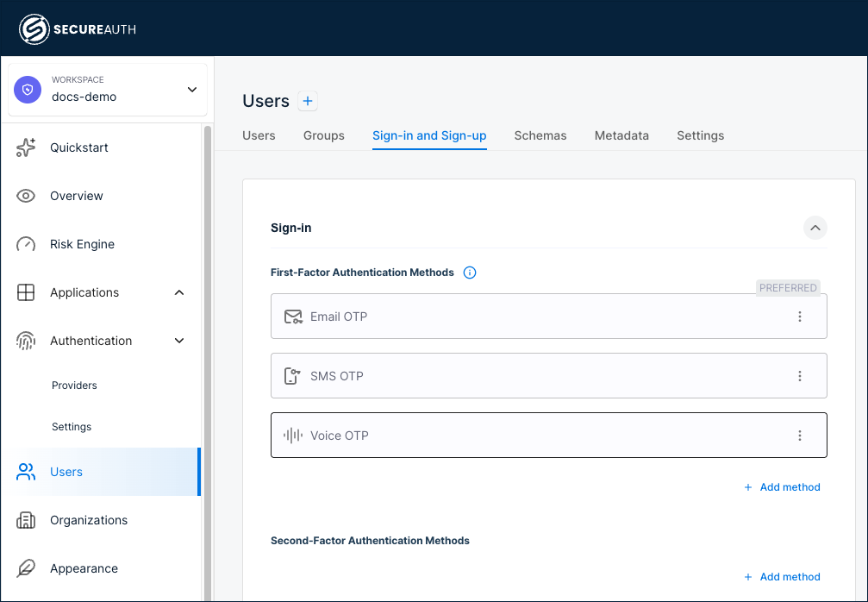
Task: Click the plus button next to Users heading
Action: (308, 101)
